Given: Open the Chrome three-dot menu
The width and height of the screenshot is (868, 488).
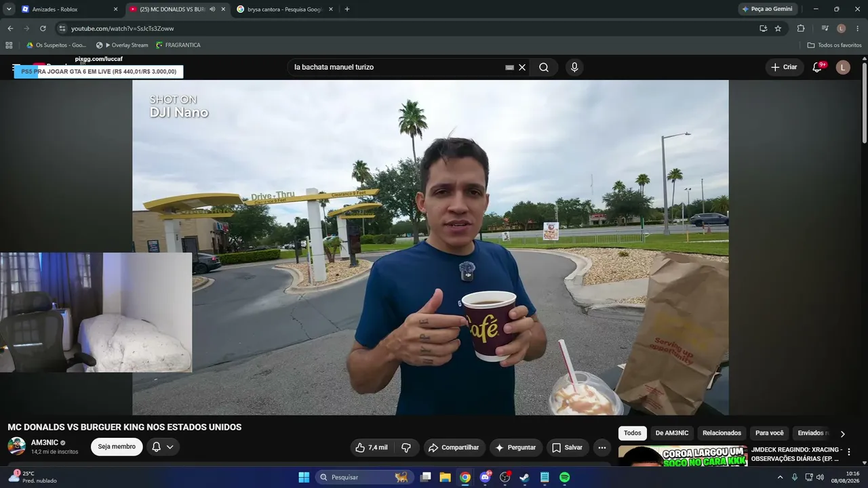Looking at the screenshot, I should tap(858, 28).
